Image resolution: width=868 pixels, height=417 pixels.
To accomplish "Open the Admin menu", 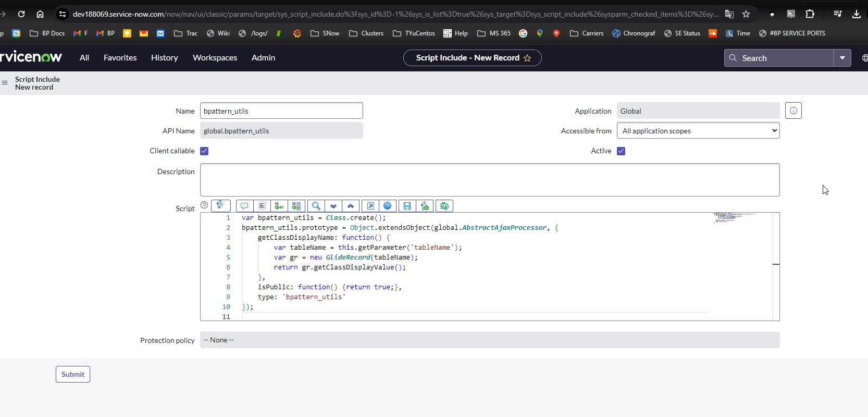I will pos(264,58).
